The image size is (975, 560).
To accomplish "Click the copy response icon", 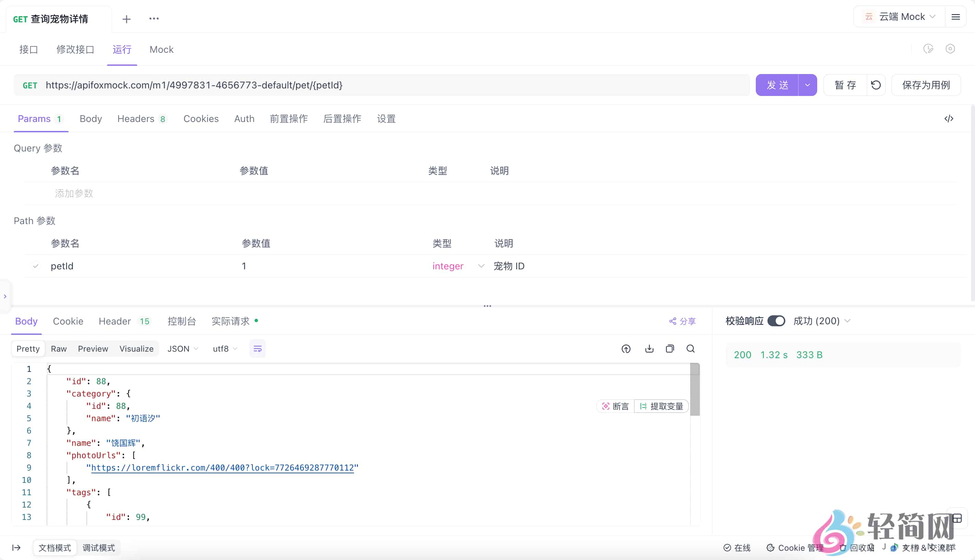I will pos(670,349).
